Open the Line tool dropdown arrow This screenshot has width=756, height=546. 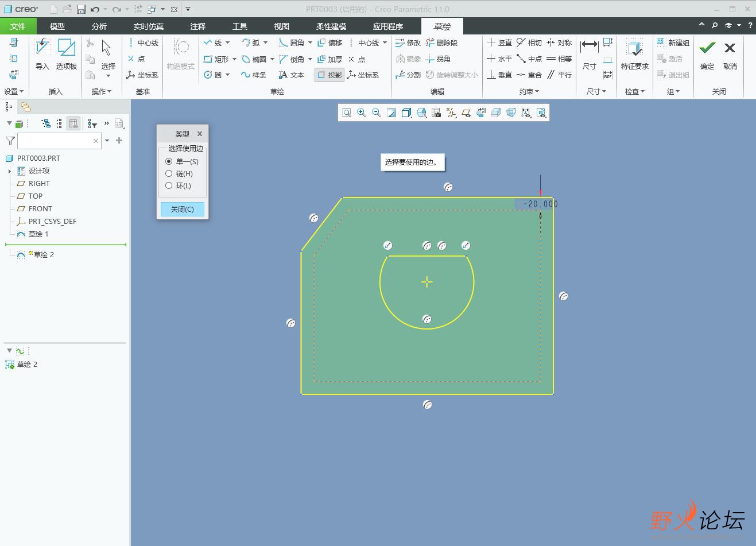pos(228,42)
